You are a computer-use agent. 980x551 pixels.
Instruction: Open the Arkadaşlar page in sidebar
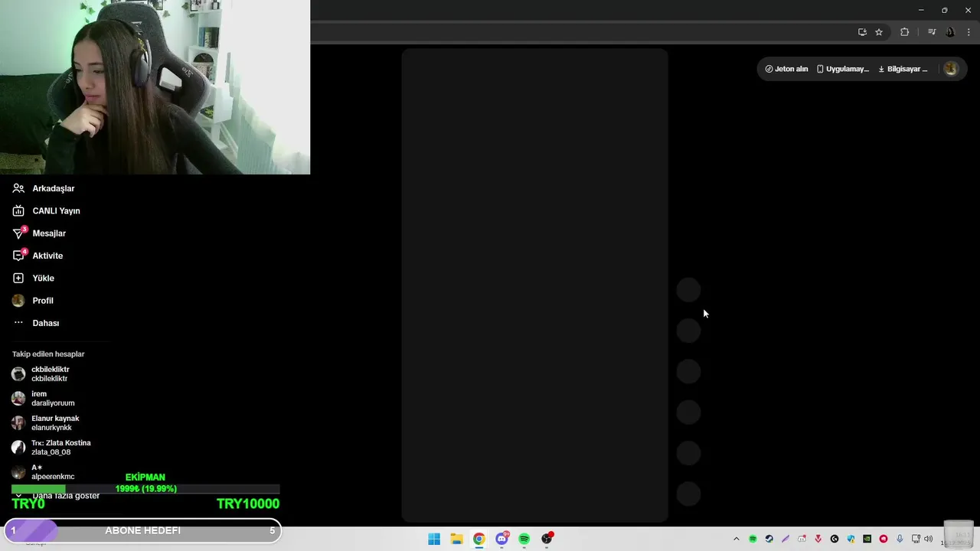tap(54, 188)
